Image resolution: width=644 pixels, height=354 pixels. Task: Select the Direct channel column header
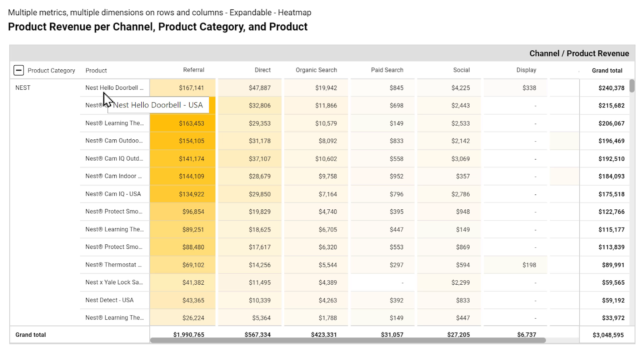(x=262, y=70)
